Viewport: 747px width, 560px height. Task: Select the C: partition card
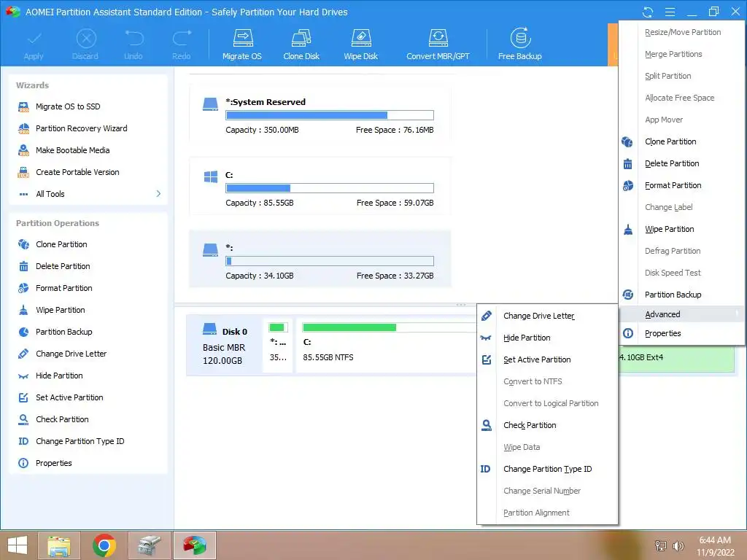click(320, 186)
